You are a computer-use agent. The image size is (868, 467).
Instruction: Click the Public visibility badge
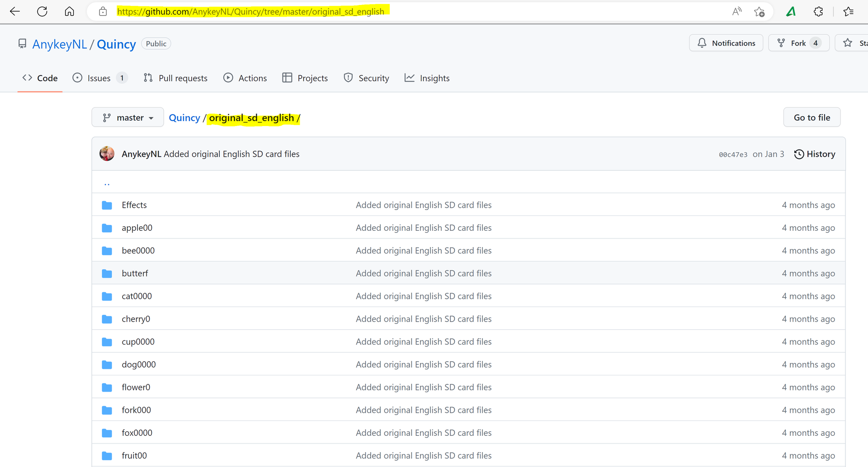click(x=156, y=44)
